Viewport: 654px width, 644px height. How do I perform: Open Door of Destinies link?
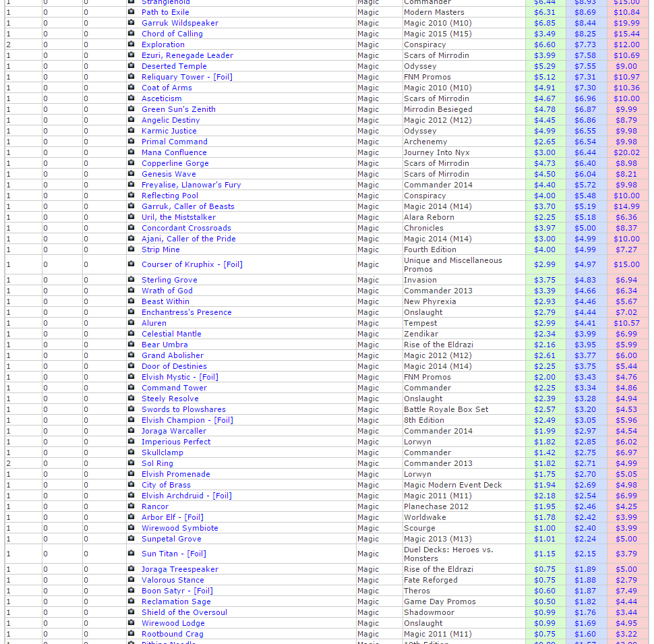pos(174,366)
